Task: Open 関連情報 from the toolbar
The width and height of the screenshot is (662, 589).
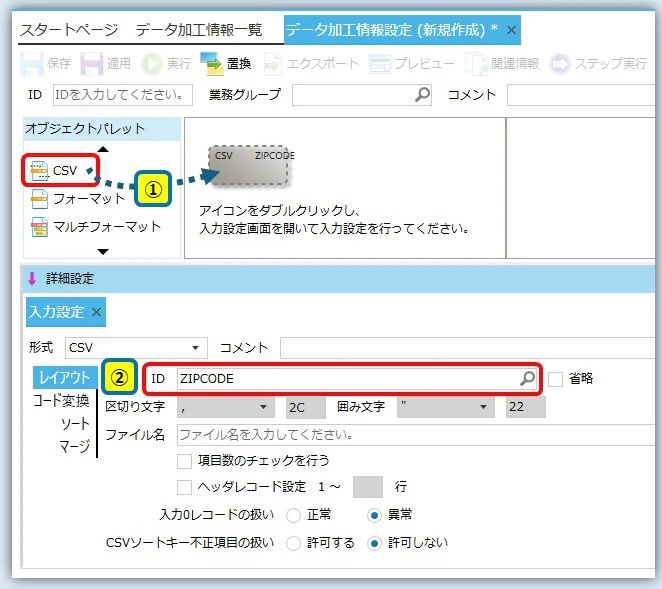Action: [x=476, y=64]
